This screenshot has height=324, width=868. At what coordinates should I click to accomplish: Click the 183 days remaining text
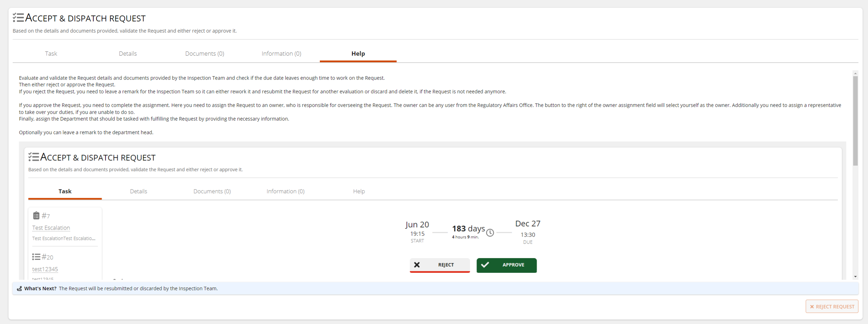pos(468,229)
